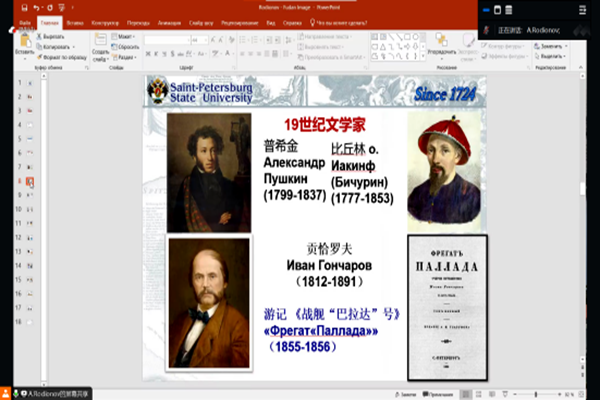Select Format Painter (Формат по образцу)
The width and height of the screenshot is (600, 400).
pyautogui.click(x=61, y=57)
